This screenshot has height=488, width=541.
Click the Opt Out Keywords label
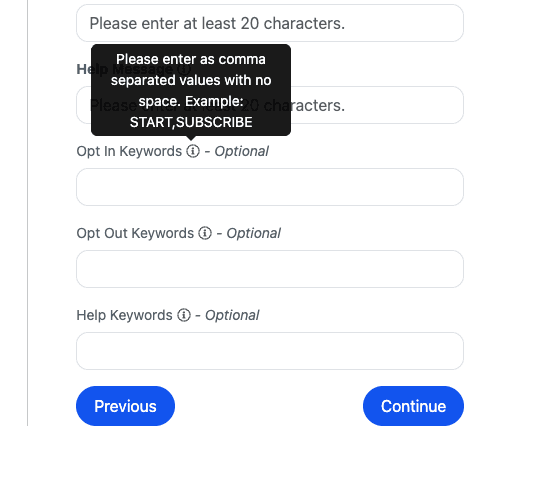click(x=135, y=233)
